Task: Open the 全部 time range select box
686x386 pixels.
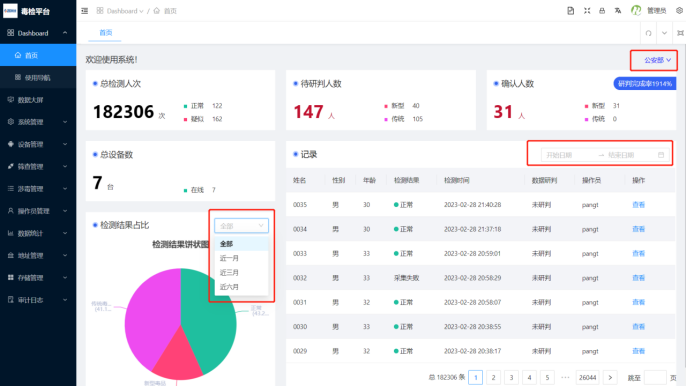Action: click(242, 226)
